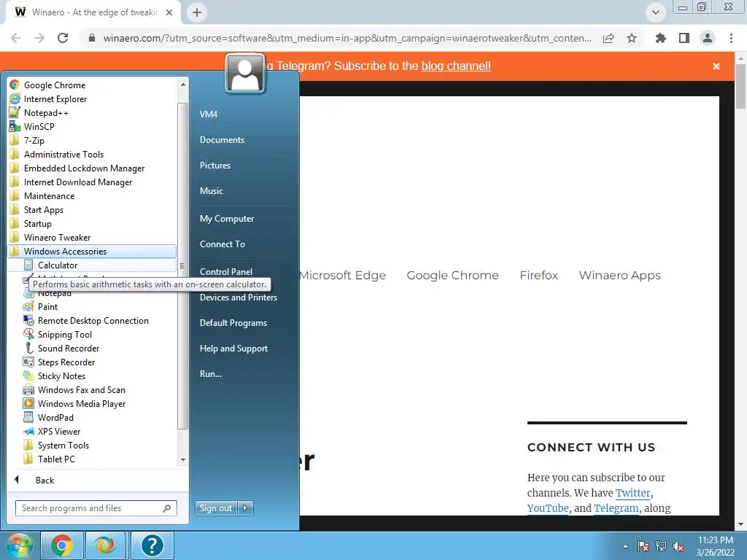Open the Google Chrome site menu item
The width and height of the screenshot is (747, 560).
point(452,275)
